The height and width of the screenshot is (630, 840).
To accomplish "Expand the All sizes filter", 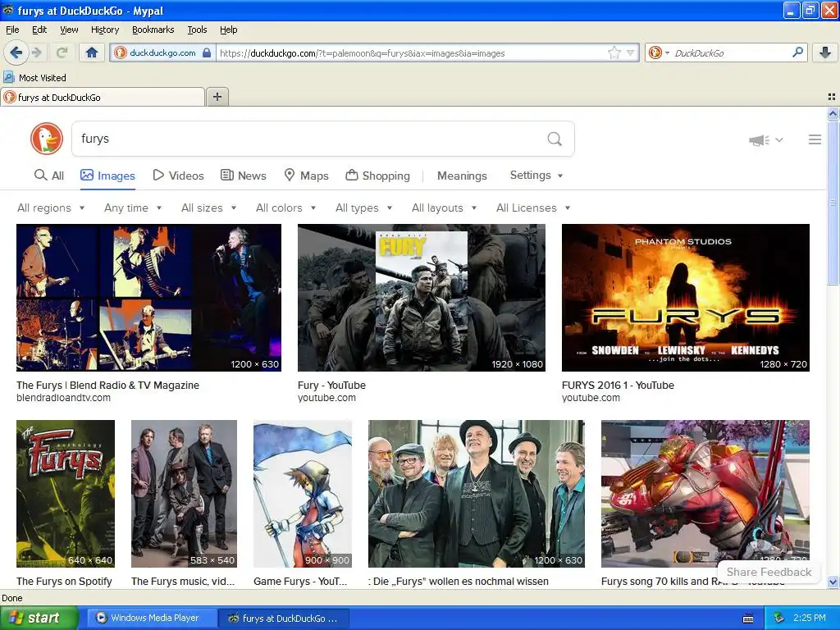I will 209,208.
